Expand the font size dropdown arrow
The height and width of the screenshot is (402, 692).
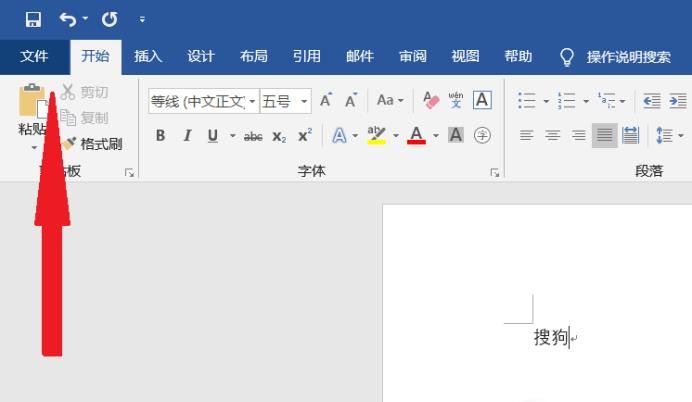[304, 101]
